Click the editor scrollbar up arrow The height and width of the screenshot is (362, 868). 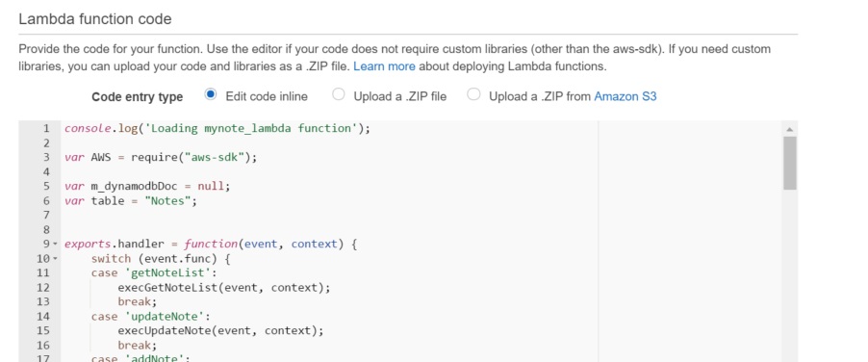coord(789,130)
